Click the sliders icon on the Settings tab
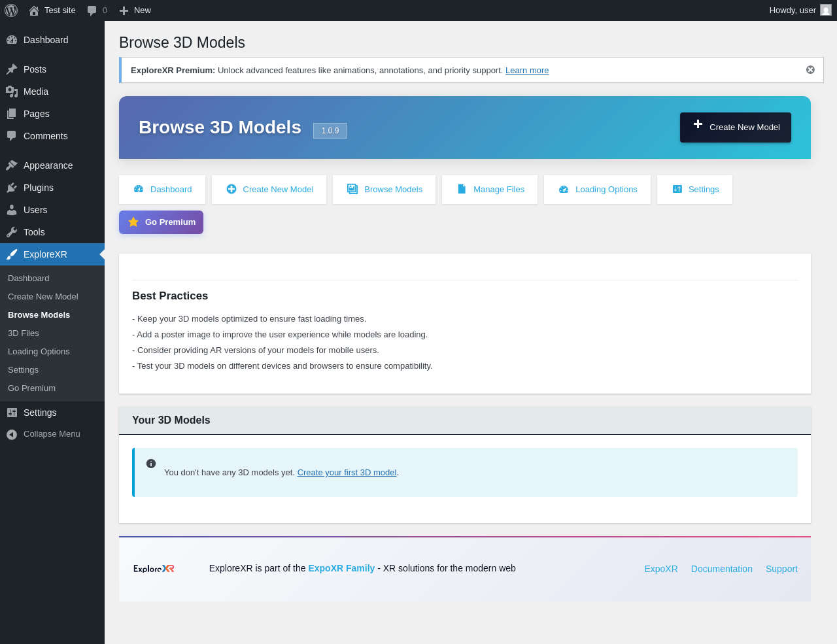 [x=677, y=189]
